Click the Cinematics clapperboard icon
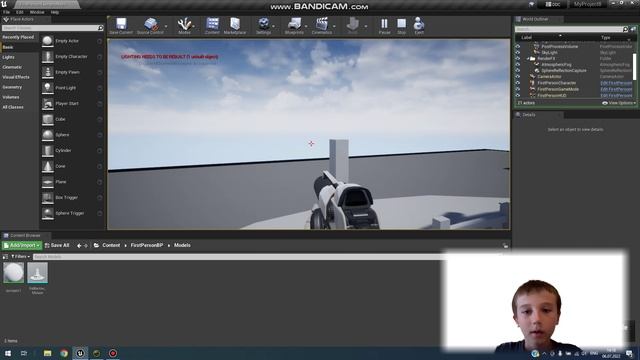The image size is (640, 360). click(x=322, y=24)
